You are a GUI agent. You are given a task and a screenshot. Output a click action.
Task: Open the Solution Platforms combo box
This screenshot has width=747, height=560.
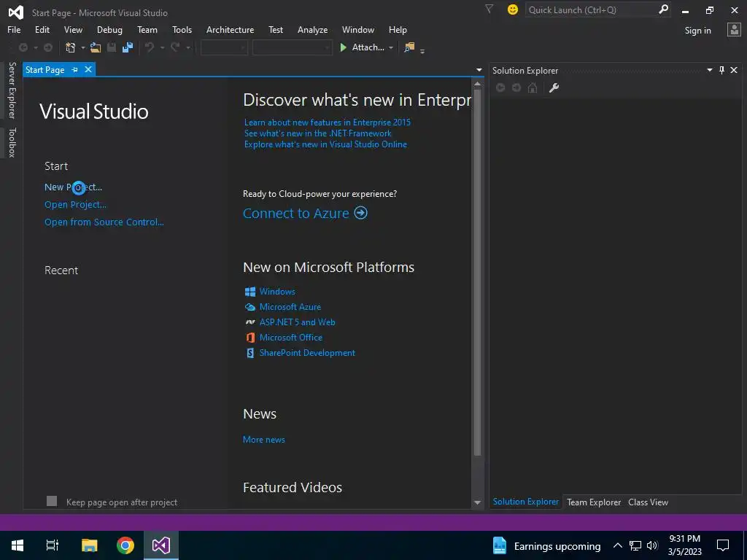[x=292, y=47]
